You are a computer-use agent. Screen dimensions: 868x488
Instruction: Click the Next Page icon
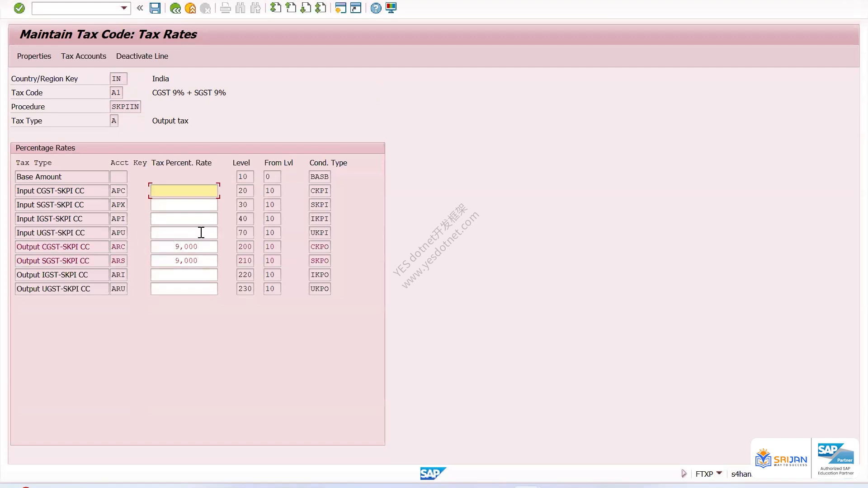pyautogui.click(x=306, y=8)
